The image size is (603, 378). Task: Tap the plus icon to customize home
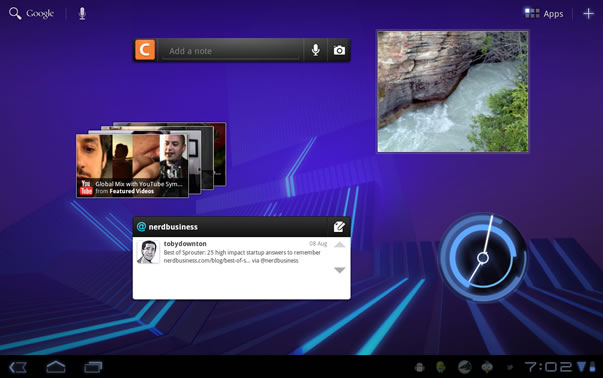[588, 14]
